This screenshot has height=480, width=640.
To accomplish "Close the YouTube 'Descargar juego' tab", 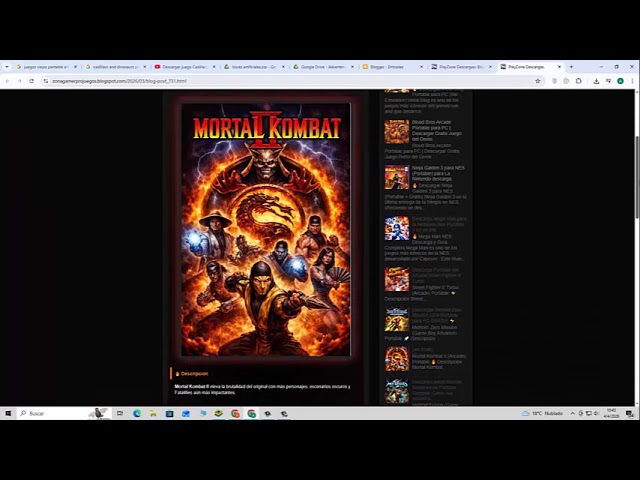I will pos(214,67).
